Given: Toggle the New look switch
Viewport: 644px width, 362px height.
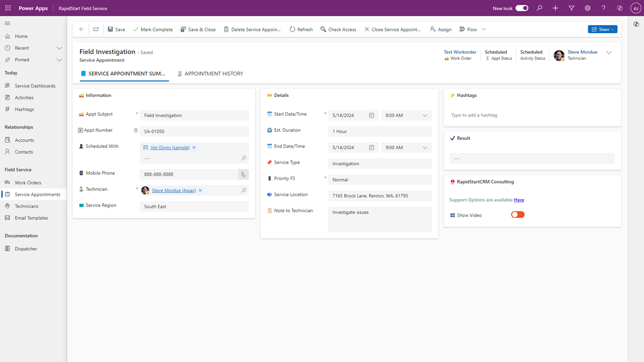Looking at the screenshot, I should point(522,8).
